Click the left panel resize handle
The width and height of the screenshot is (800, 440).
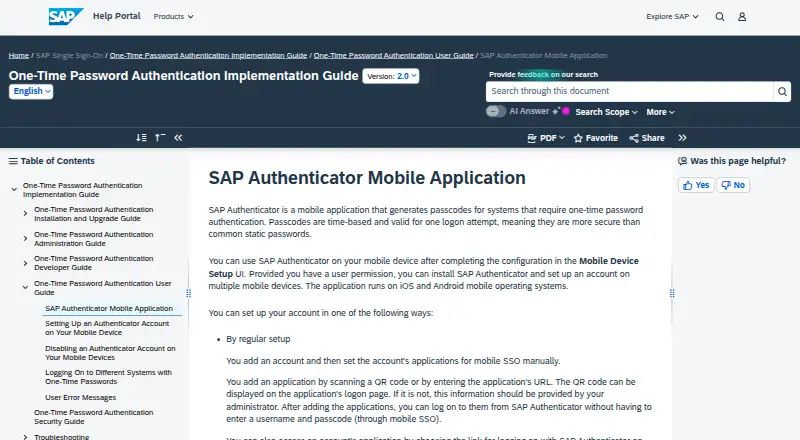point(188,293)
